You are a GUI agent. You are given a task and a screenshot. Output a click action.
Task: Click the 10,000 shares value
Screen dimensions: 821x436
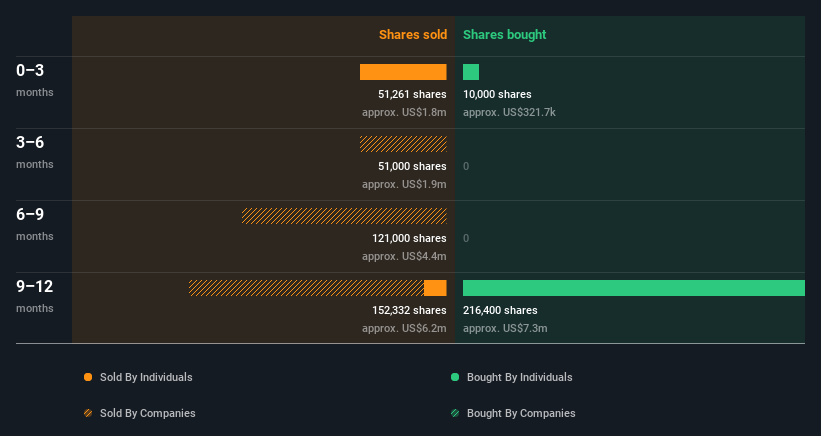point(497,94)
